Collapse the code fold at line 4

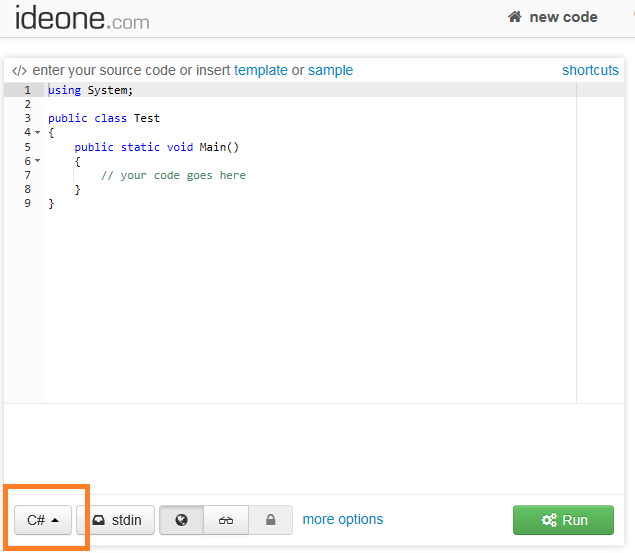pyautogui.click(x=37, y=132)
